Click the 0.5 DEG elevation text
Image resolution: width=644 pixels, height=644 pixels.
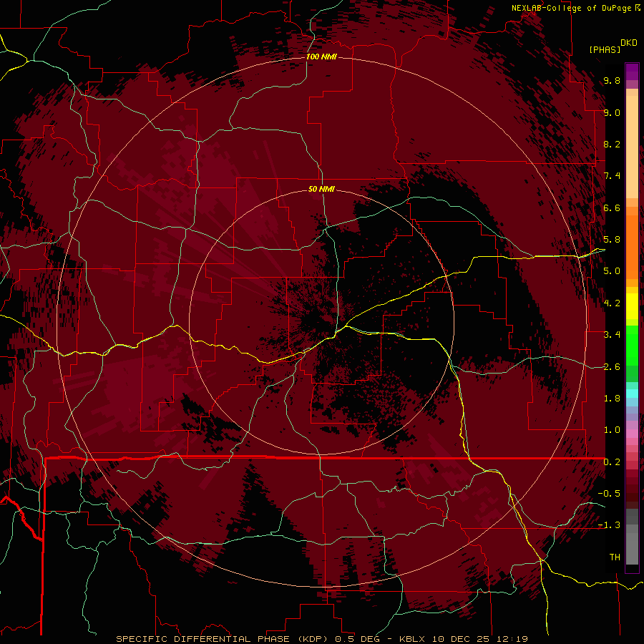357,639
